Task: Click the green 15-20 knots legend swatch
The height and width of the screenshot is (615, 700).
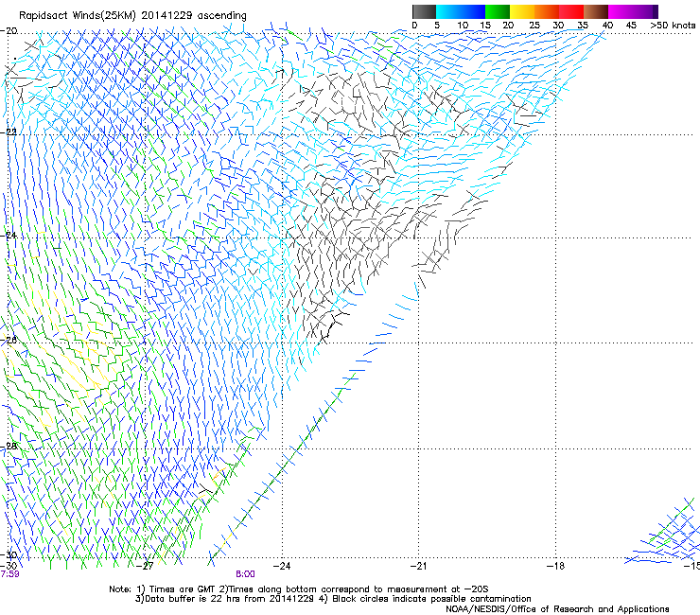Action: (x=498, y=11)
